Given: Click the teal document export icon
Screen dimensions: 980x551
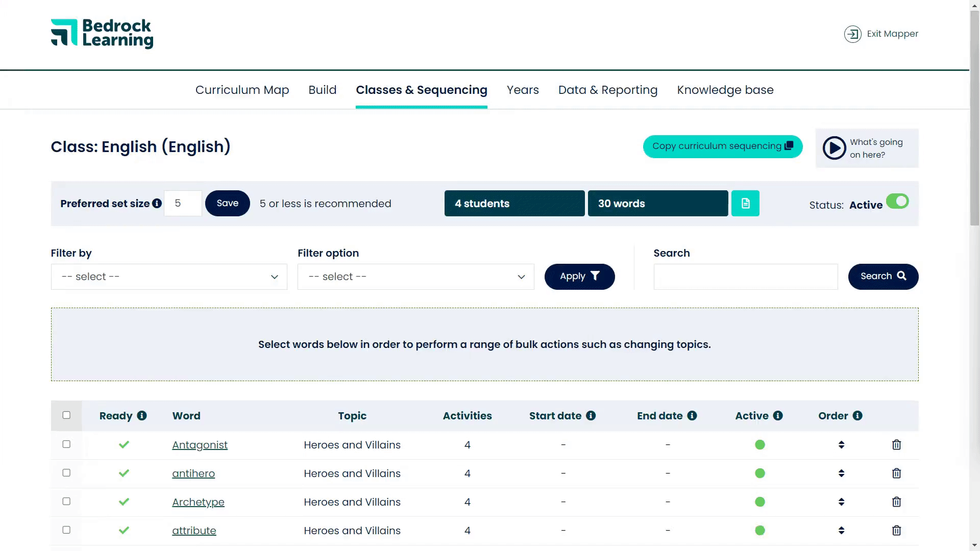Looking at the screenshot, I should (x=745, y=204).
